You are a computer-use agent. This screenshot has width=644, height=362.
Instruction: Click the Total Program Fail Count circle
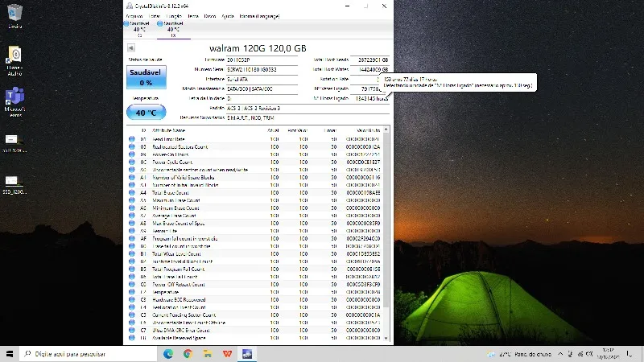132,269
